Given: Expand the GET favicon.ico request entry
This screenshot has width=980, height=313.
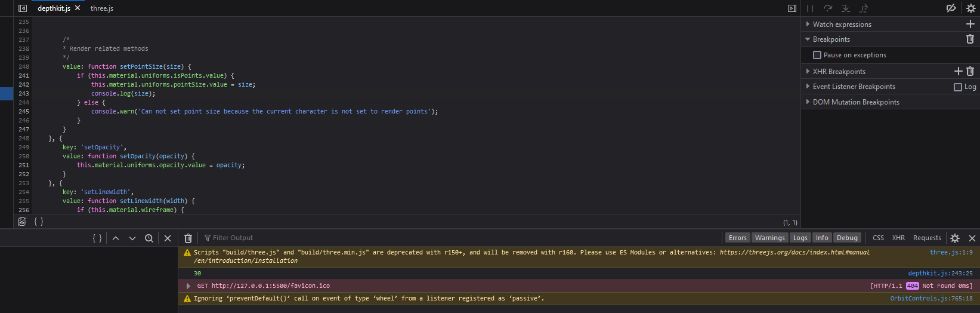Looking at the screenshot, I should point(188,286).
